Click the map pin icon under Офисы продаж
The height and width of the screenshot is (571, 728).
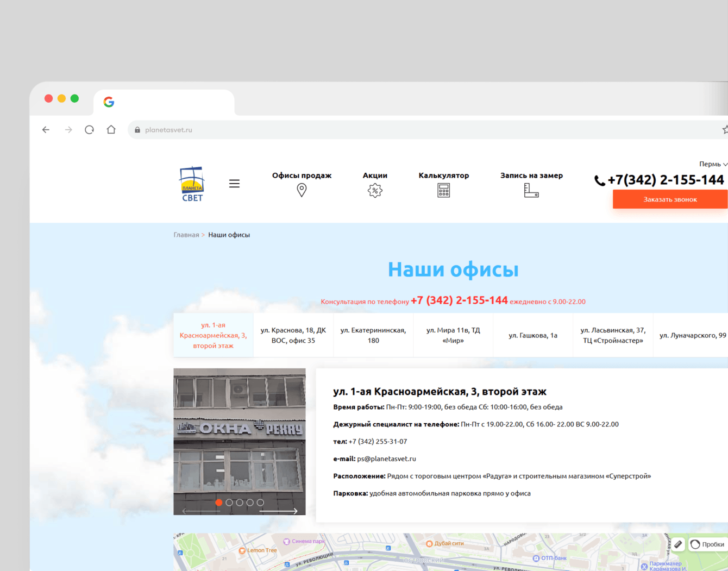point(302,190)
